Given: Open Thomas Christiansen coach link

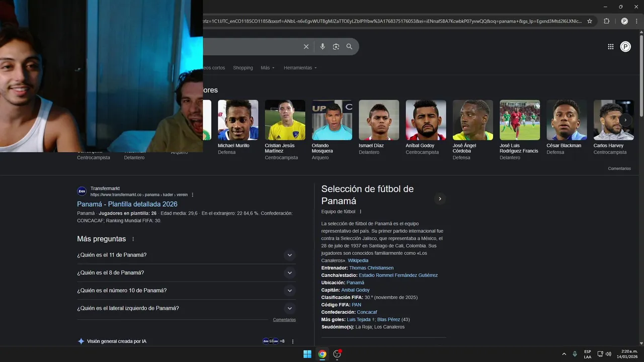Looking at the screenshot, I should tap(371, 268).
